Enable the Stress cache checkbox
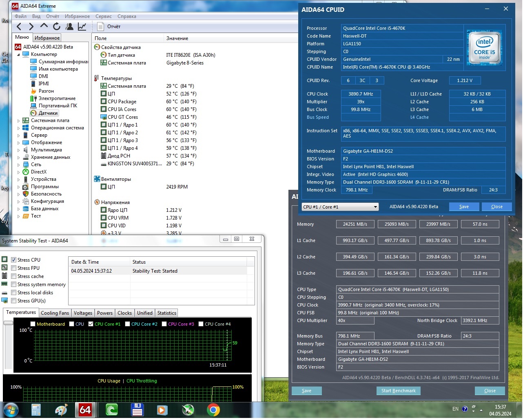 pos(14,276)
